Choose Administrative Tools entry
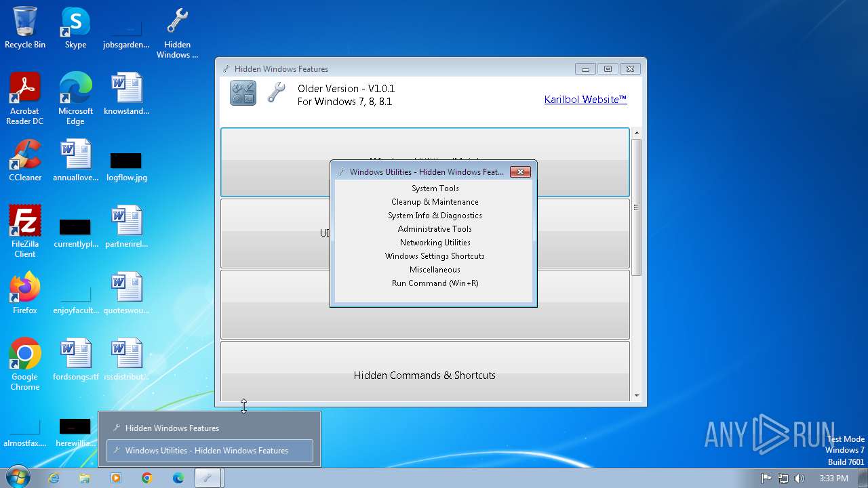The width and height of the screenshot is (868, 488). [x=435, y=229]
